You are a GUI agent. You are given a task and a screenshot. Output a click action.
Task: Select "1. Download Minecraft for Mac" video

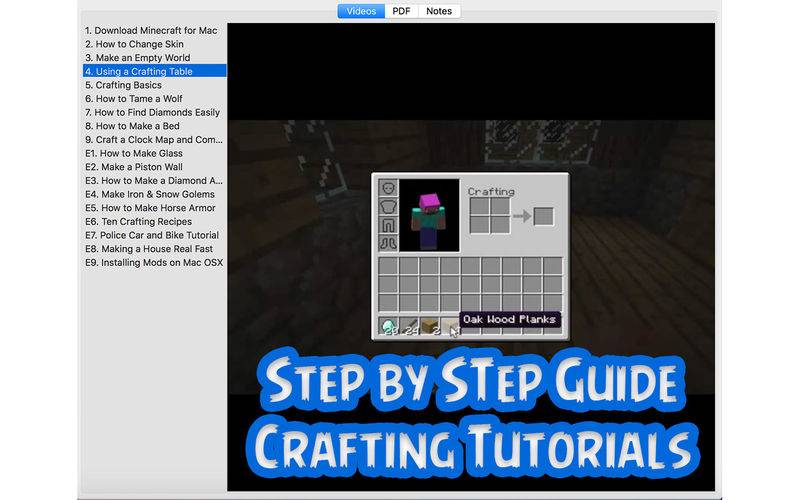(154, 31)
